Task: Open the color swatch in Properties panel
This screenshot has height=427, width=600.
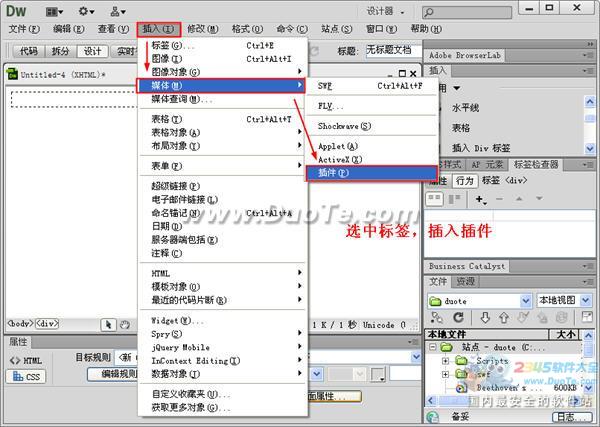Action: point(378,374)
